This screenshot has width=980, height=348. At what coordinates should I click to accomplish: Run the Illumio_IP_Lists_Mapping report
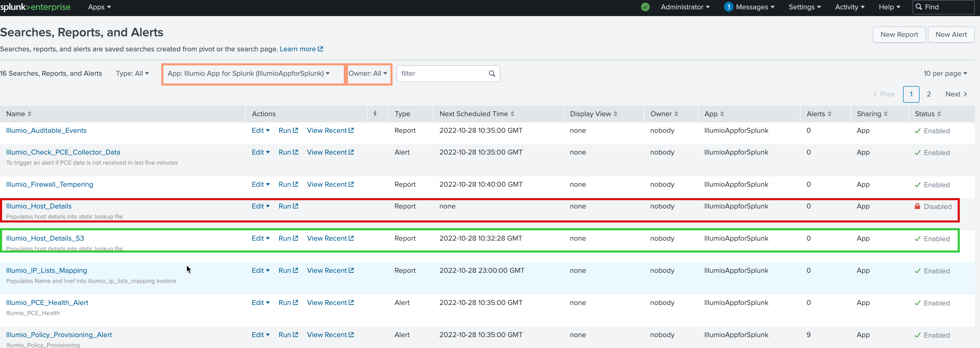288,270
